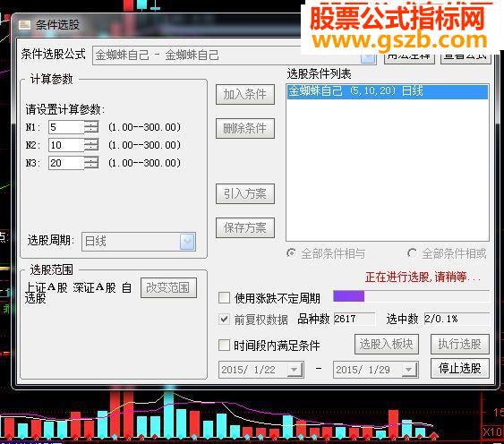Image resolution: width=504 pixels, height=444 pixels.
Task: Select the 全部条件相或 radio button
Action: (412, 253)
